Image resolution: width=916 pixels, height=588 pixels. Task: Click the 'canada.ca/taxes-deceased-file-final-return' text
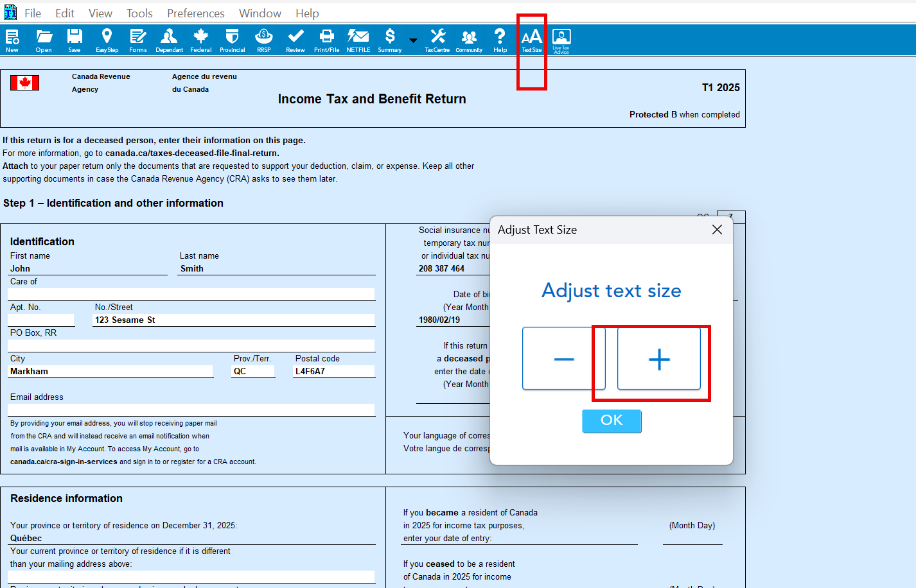tap(192, 153)
